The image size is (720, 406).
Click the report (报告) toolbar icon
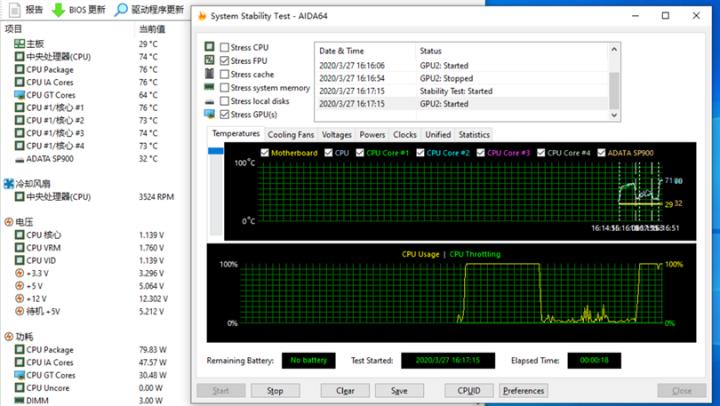[x=15, y=10]
